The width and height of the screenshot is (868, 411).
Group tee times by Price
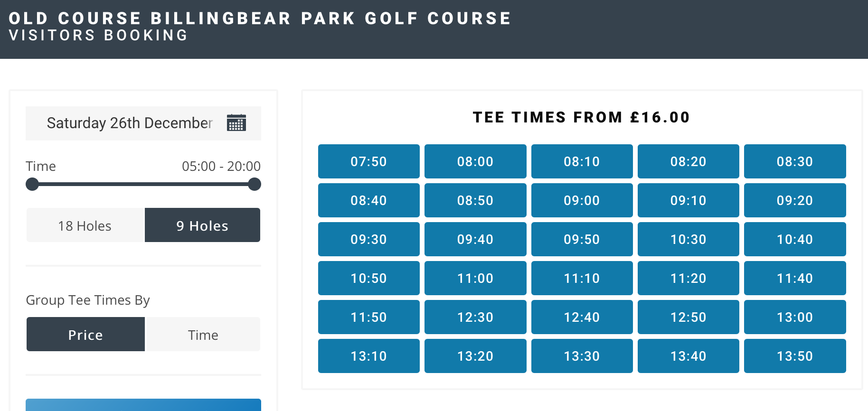(x=85, y=335)
